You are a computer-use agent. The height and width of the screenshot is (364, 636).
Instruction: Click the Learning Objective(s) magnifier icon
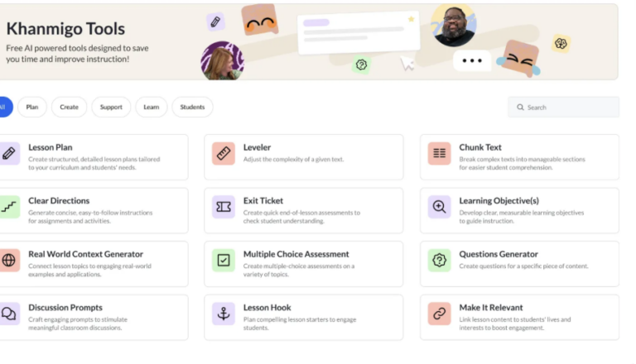439,207
